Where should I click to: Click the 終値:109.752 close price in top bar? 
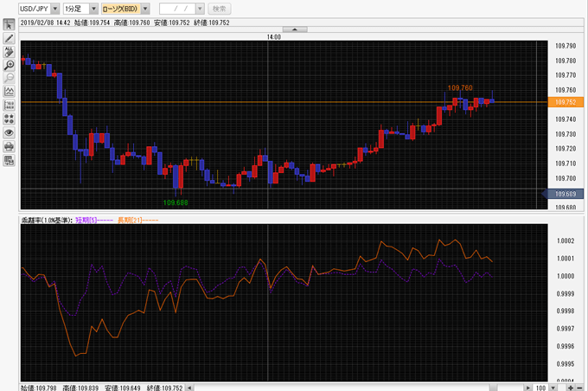[212, 22]
